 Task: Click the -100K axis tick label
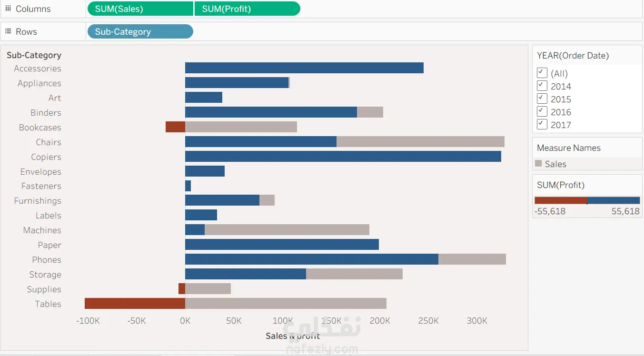tap(88, 321)
